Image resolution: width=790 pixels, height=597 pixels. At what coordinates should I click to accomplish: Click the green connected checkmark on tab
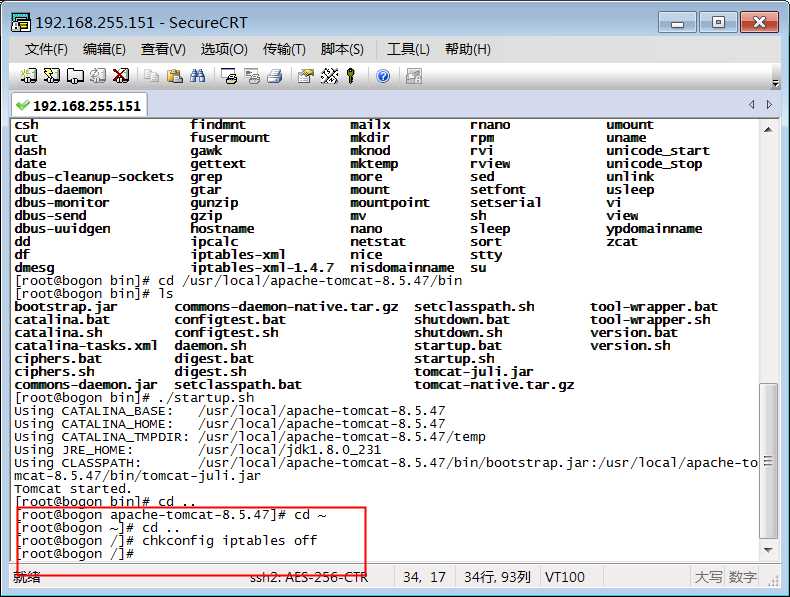pyautogui.click(x=23, y=105)
